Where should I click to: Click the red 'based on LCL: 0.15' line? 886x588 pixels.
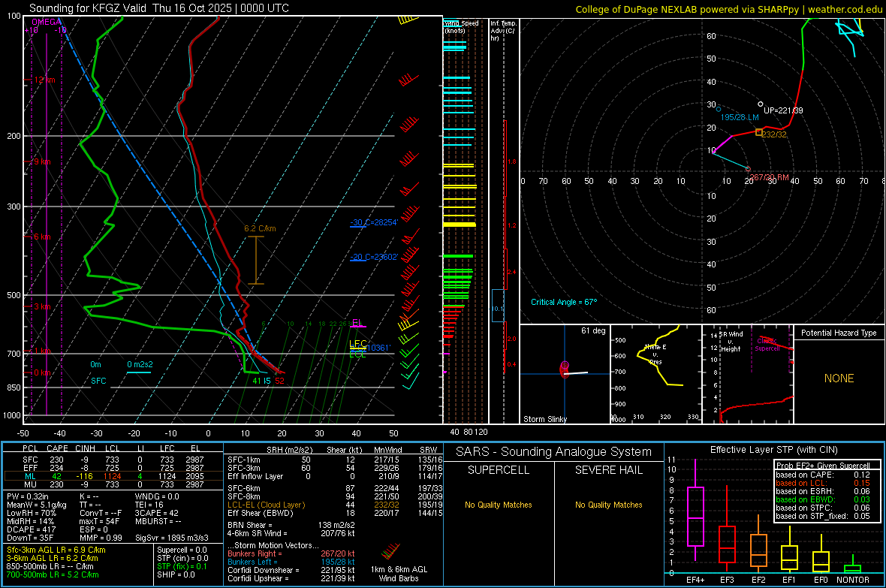click(x=822, y=483)
